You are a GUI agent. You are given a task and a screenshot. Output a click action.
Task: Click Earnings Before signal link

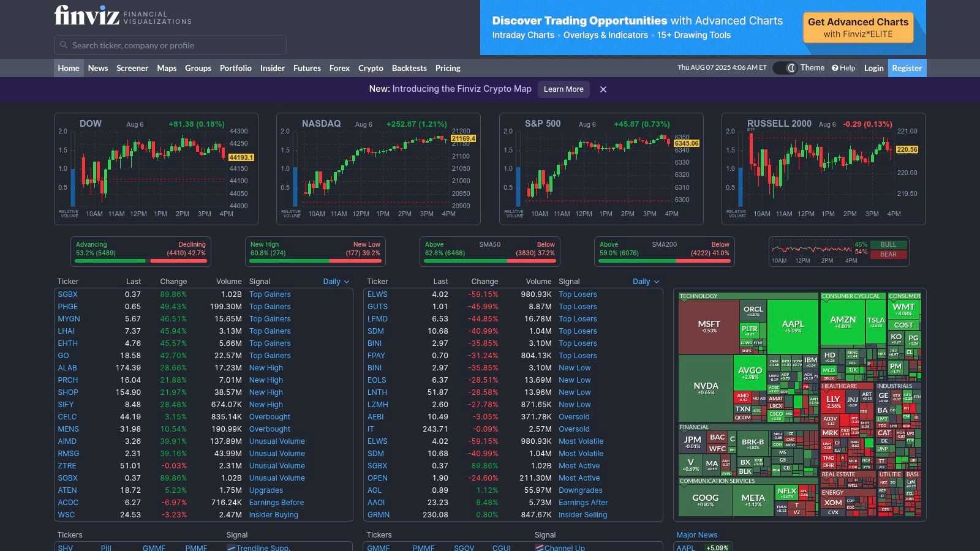[277, 503]
